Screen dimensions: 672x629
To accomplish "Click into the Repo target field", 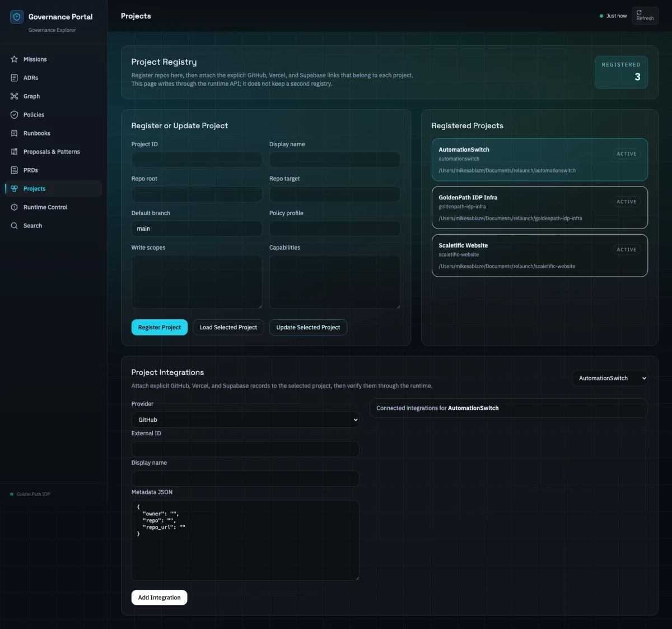I will 335,194.
